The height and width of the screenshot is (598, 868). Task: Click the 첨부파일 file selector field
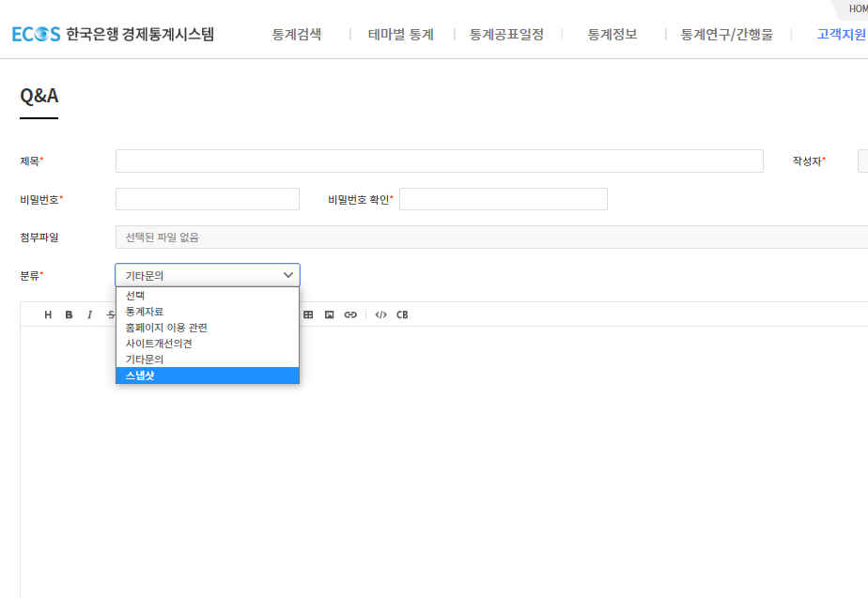click(491, 238)
